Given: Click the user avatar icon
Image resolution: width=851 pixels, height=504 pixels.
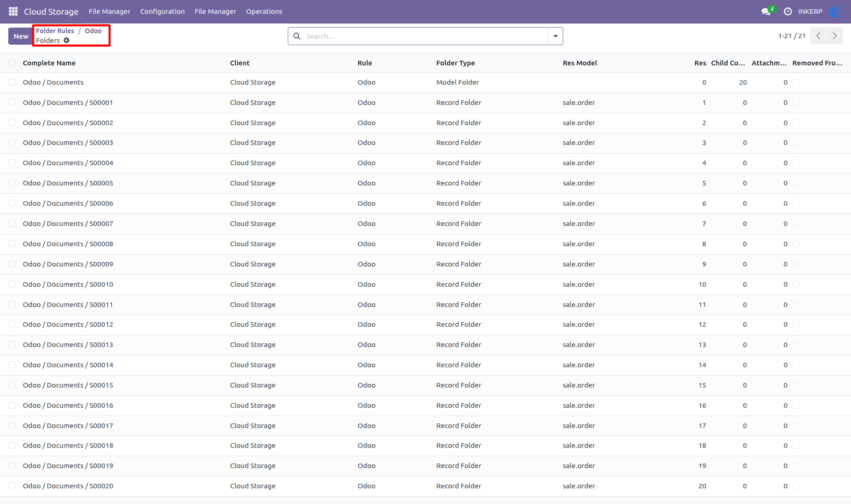Looking at the screenshot, I should click(x=835, y=11).
